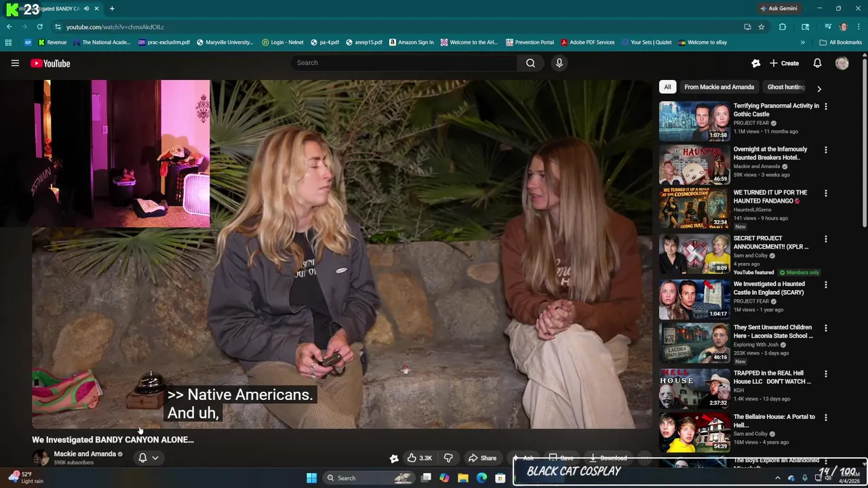Open options for Laconia State School video
868x488 pixels.
click(x=825, y=328)
